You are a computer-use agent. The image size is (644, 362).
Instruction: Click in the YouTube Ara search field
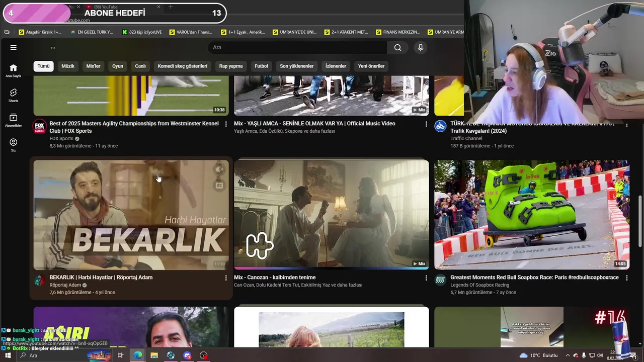[x=297, y=47]
